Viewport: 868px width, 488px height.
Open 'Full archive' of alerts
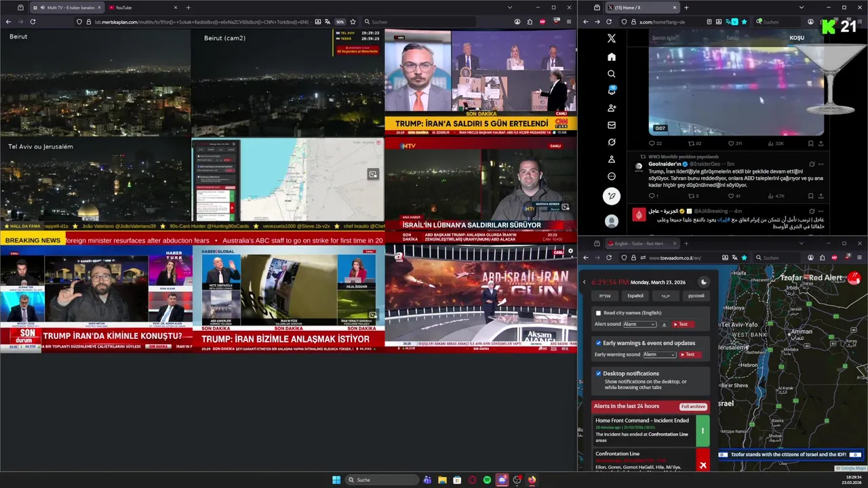(x=694, y=407)
